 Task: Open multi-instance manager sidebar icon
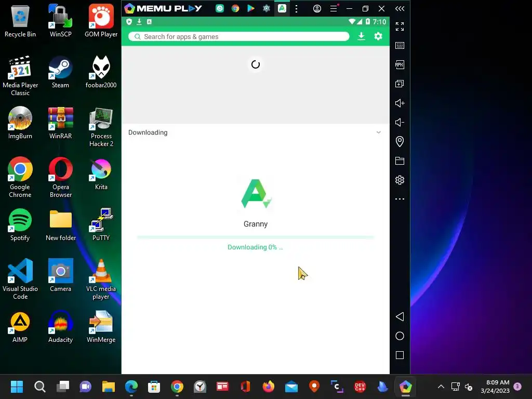[400, 84]
